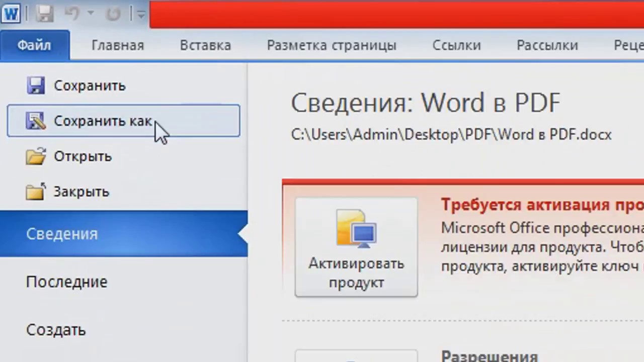
Task: Choose Сохранить как menu entry text
Action: pos(103,121)
